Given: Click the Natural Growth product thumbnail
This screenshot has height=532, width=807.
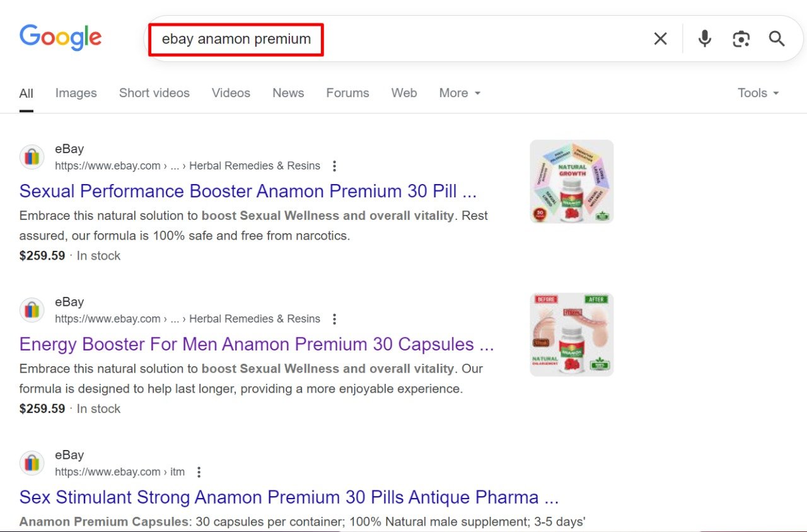Looking at the screenshot, I should (571, 182).
